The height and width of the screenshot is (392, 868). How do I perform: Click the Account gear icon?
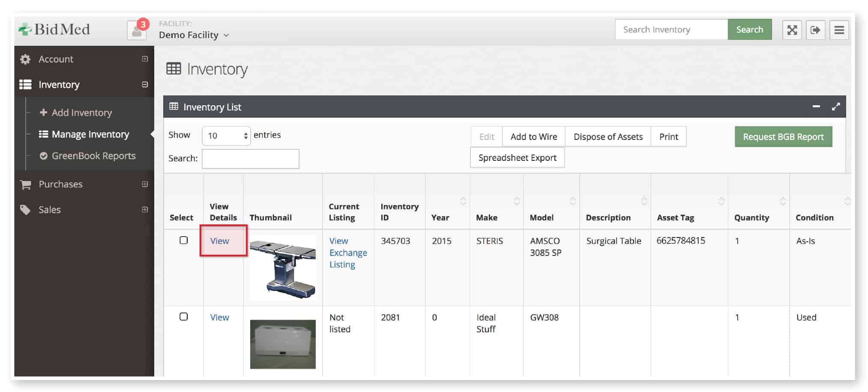pyautogui.click(x=25, y=59)
